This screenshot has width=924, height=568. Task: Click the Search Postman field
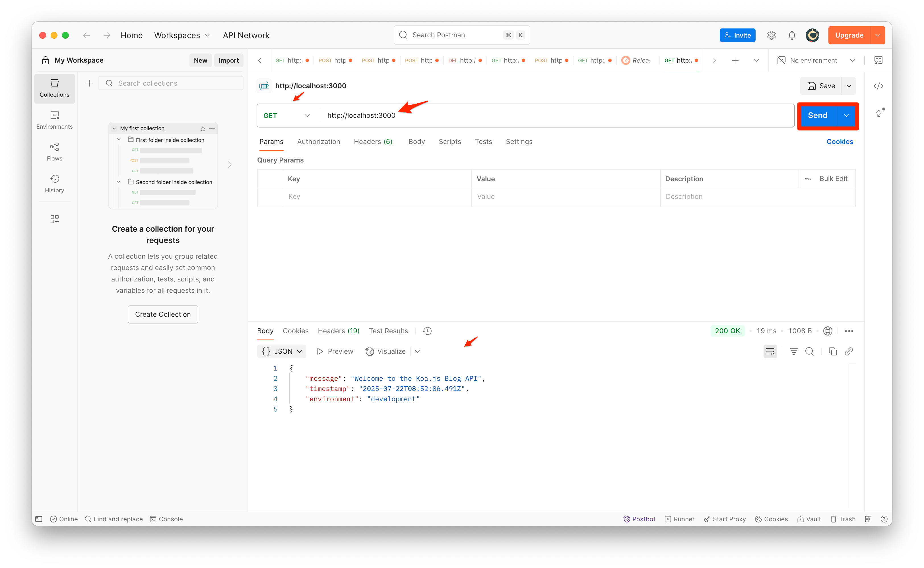coord(462,35)
